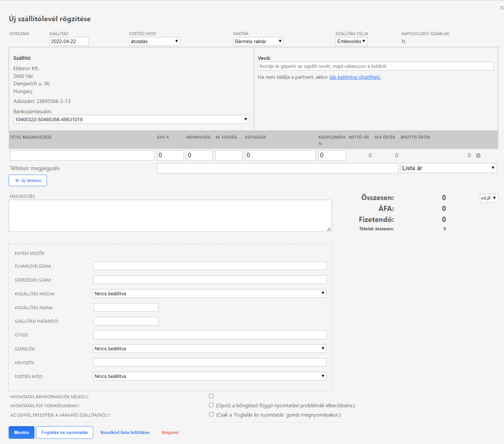The width and height of the screenshot is (504, 444).
Task: Tick the print in PDF format checkbox
Action: 211,405
